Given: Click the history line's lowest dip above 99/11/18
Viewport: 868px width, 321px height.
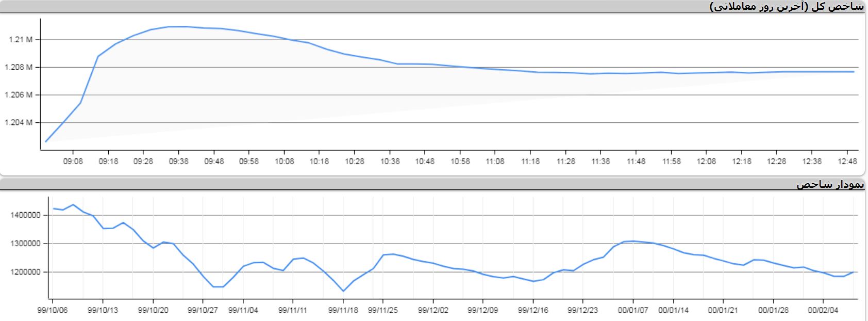Looking at the screenshot, I should tap(343, 291).
